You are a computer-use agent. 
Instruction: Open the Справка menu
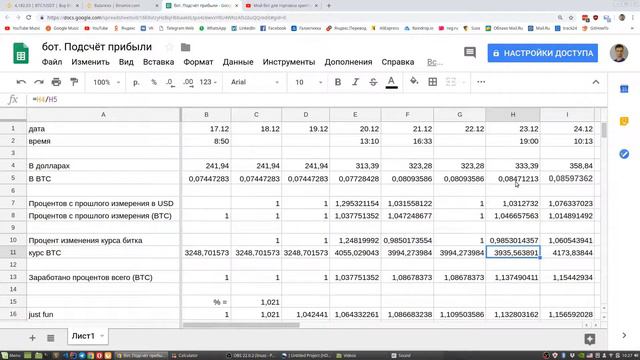pos(398,62)
